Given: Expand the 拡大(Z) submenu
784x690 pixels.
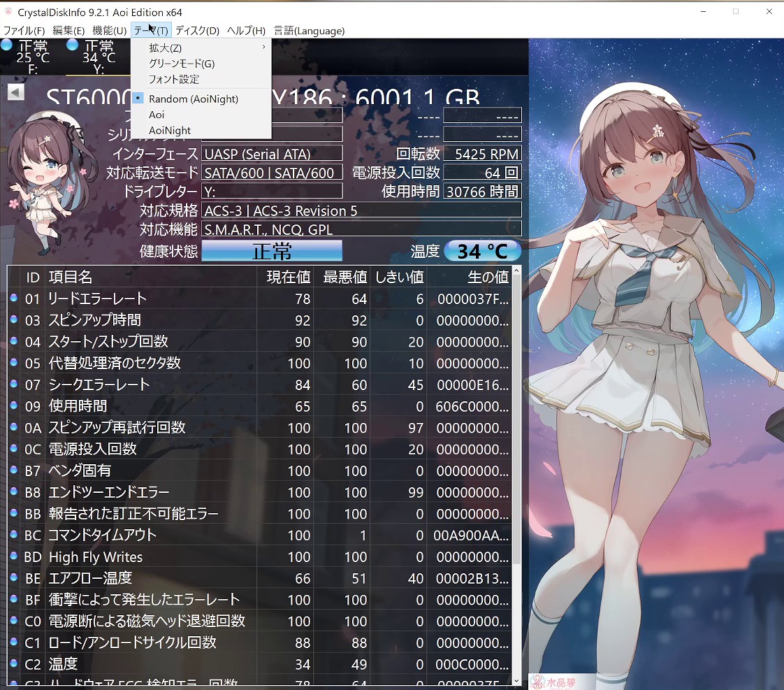Looking at the screenshot, I should [201, 48].
